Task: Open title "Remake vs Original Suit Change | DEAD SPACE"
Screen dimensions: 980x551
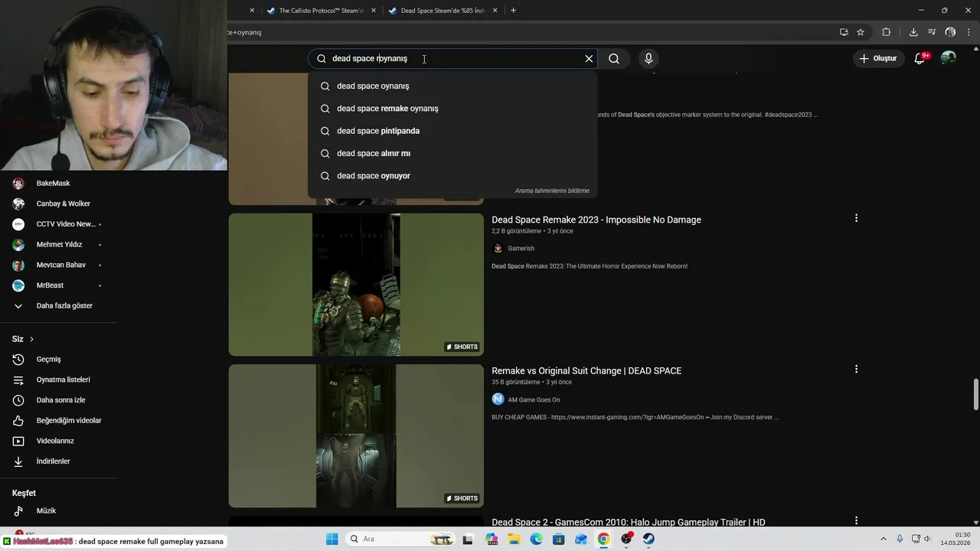Action: click(x=586, y=370)
